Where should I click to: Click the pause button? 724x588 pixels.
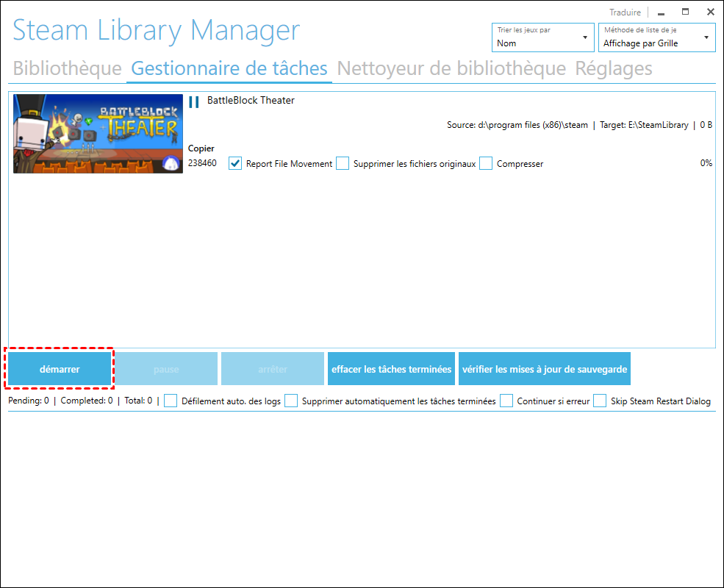point(166,369)
